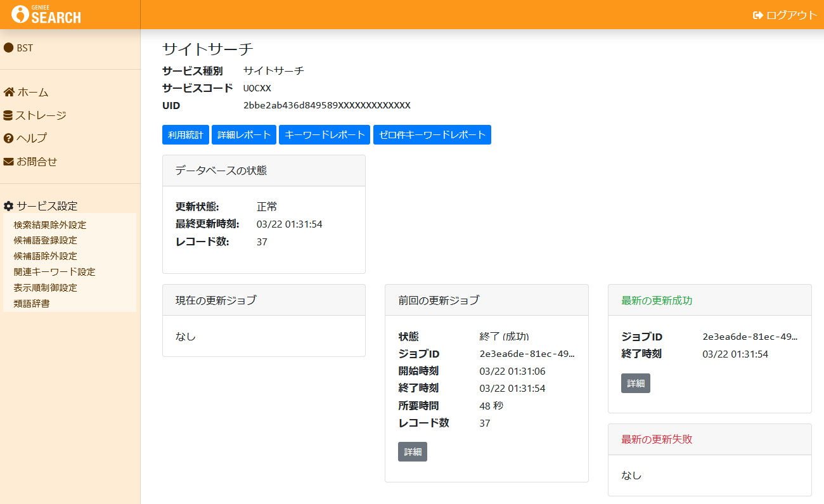The height and width of the screenshot is (504, 824).
Task: Open the キーワードレポート
Action: (325, 134)
